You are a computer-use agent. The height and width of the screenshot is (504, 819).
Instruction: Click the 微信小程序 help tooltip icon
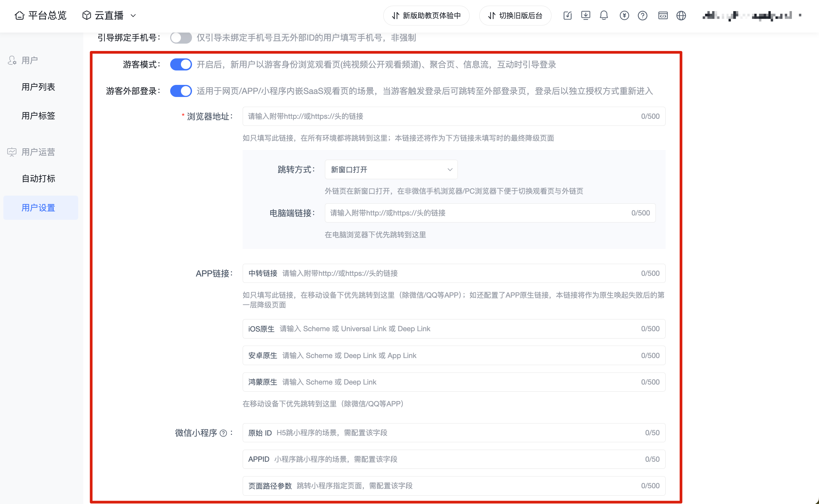223,433
